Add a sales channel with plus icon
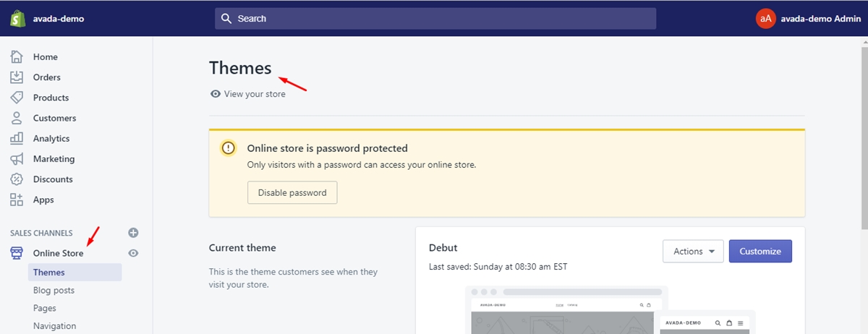The height and width of the screenshot is (334, 868). [133, 233]
